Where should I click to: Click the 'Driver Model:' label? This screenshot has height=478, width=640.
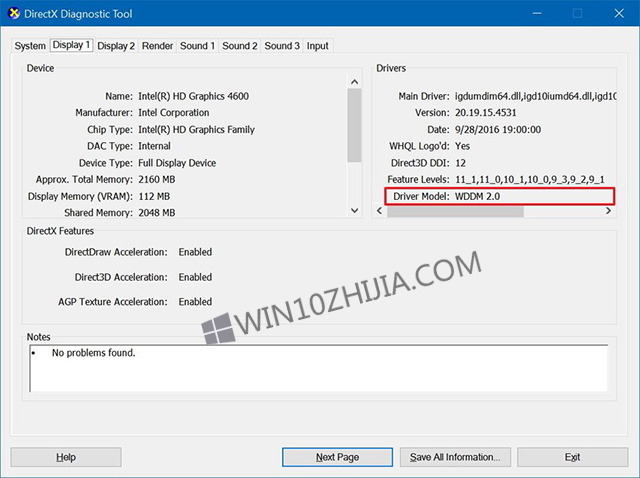pos(421,196)
